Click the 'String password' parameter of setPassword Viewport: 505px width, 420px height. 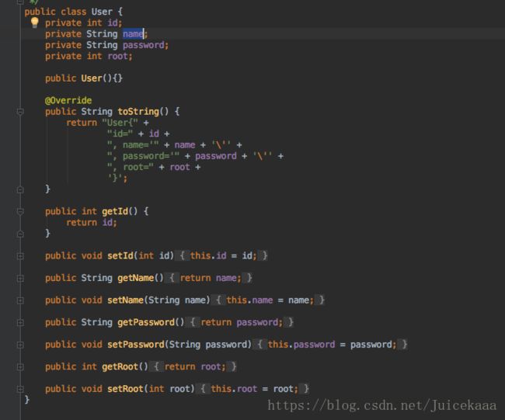(208, 345)
